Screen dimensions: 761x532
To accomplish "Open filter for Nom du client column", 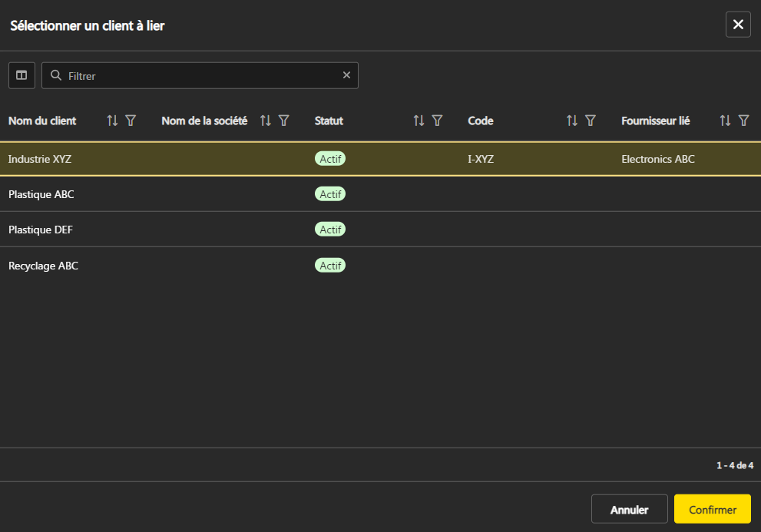I will (x=131, y=121).
